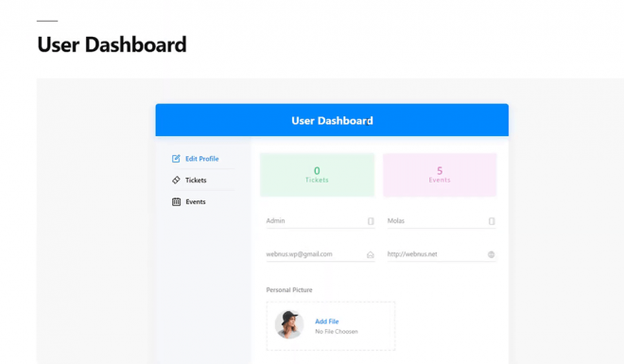Click the envelope icon in email field

[370, 254]
